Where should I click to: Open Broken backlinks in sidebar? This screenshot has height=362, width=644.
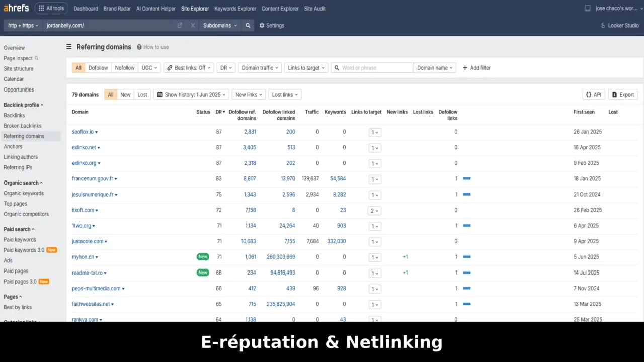point(23,126)
